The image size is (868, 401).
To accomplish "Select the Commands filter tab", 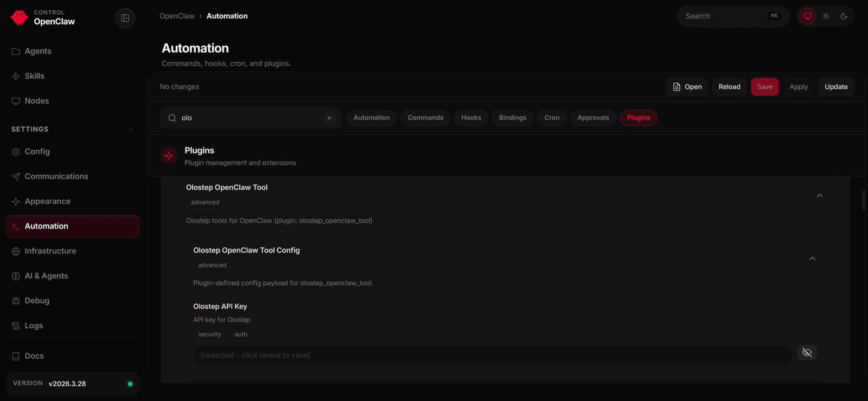I will click(425, 118).
